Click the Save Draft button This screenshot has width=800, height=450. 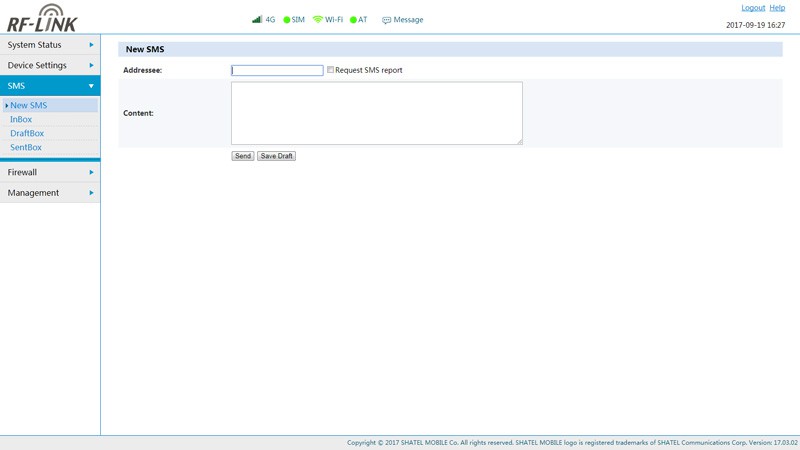pyautogui.click(x=276, y=156)
